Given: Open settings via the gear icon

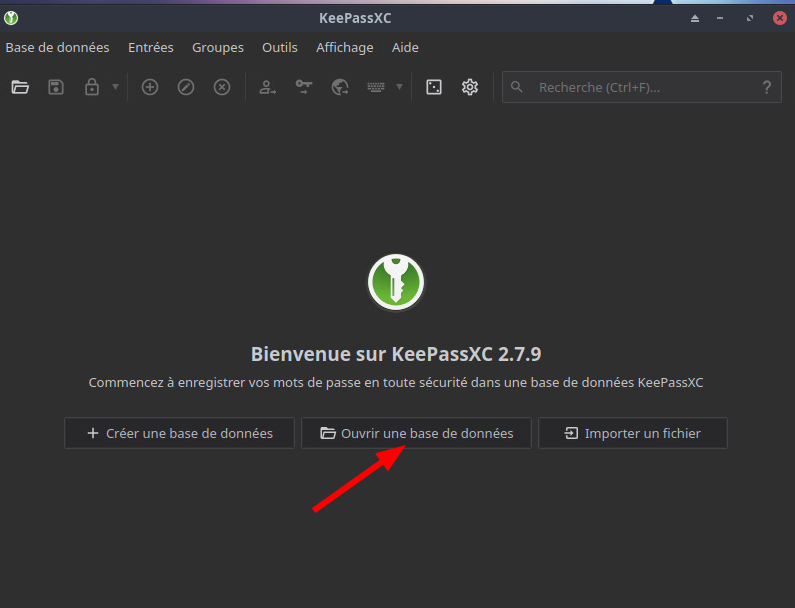Looking at the screenshot, I should click(x=470, y=87).
